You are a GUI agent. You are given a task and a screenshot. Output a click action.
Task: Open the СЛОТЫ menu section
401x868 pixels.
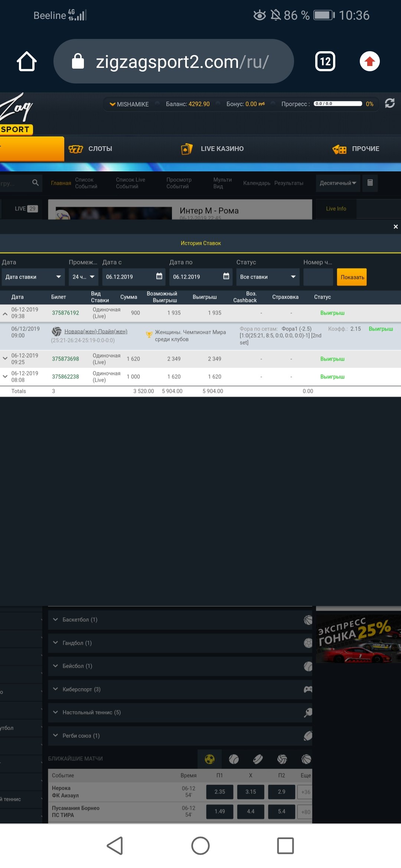[x=91, y=149]
